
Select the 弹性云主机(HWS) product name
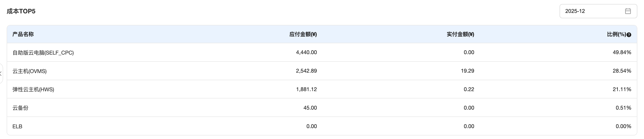33,89
